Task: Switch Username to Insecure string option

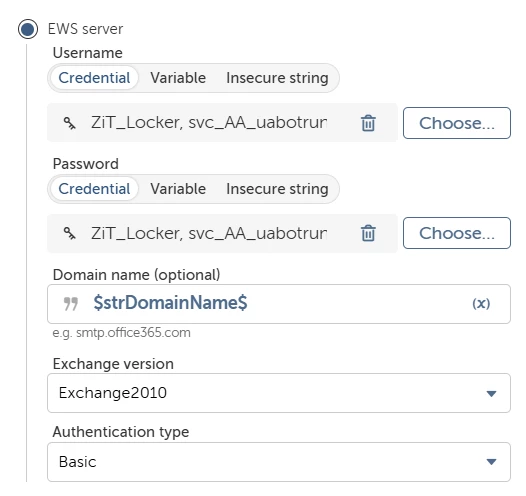Action: (277, 78)
